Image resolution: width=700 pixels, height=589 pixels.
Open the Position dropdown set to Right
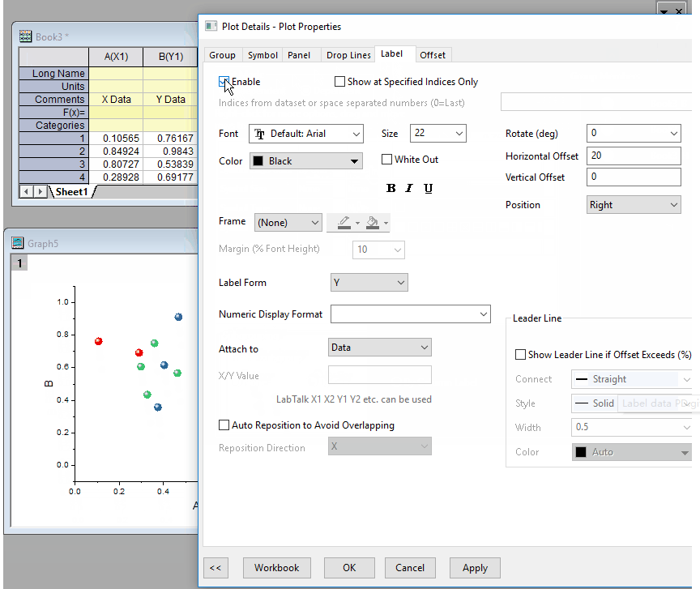click(x=634, y=204)
